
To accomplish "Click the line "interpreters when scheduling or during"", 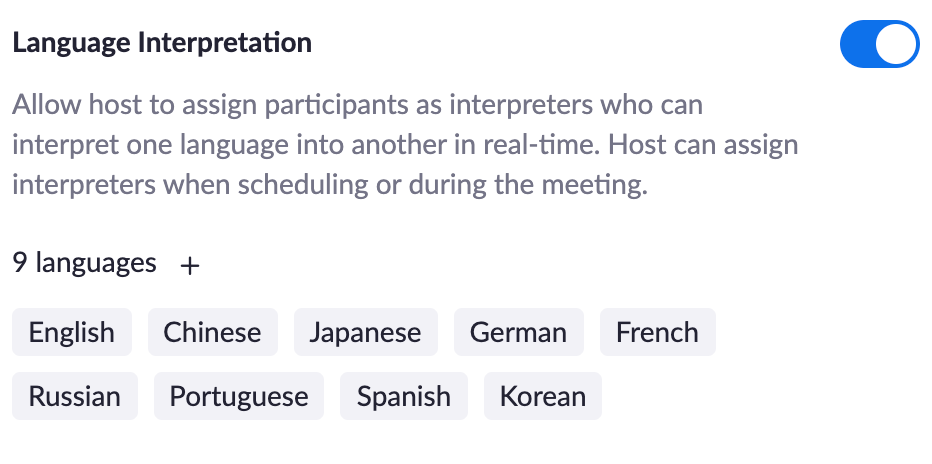I will pyautogui.click(x=330, y=185).
